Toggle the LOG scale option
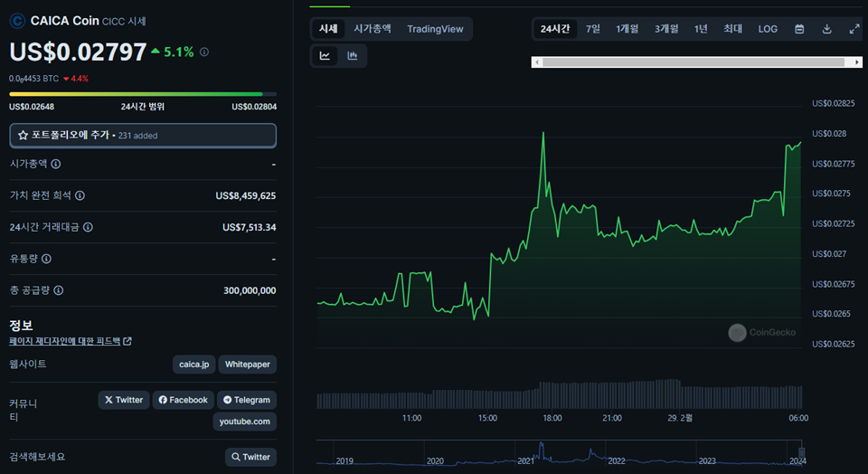The image size is (868, 474). (768, 29)
